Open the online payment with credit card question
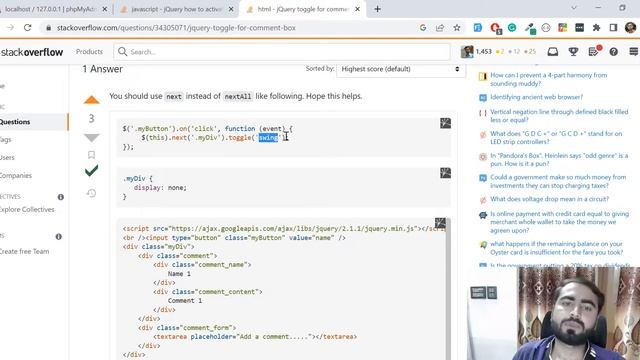 (559, 222)
